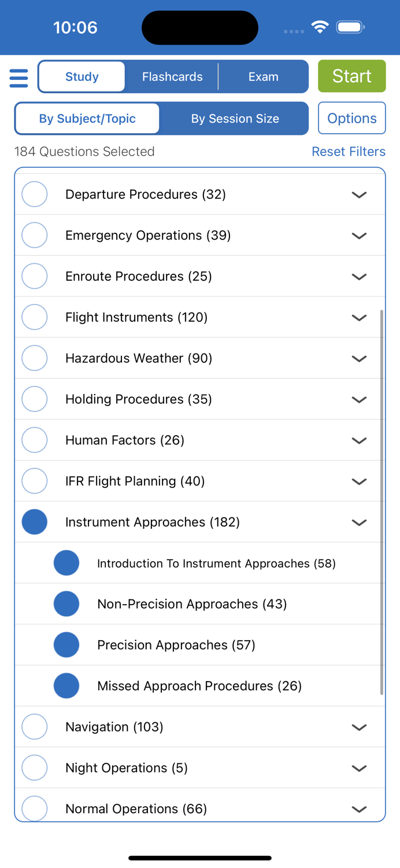Expand the Night Operations section
This screenshot has width=400, height=868.
(359, 768)
